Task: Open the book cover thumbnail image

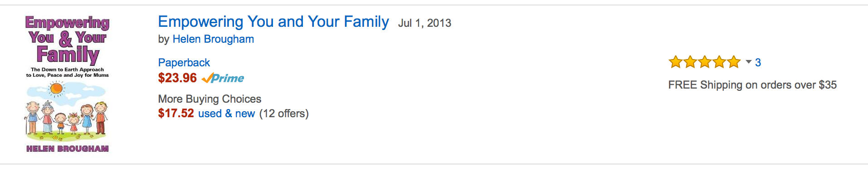Action: click(x=68, y=84)
